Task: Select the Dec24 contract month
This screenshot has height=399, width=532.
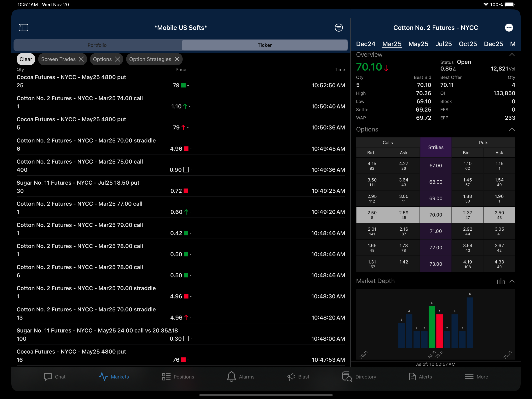Action: pyautogui.click(x=365, y=44)
